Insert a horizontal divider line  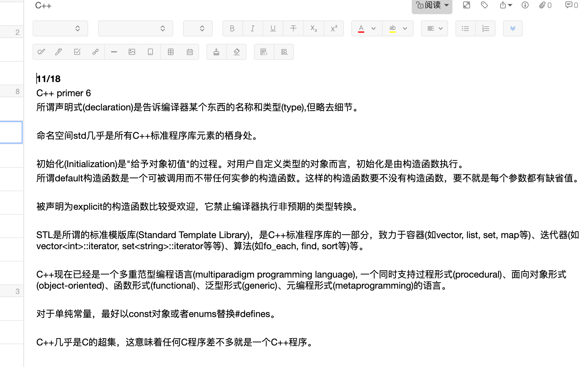tap(114, 52)
